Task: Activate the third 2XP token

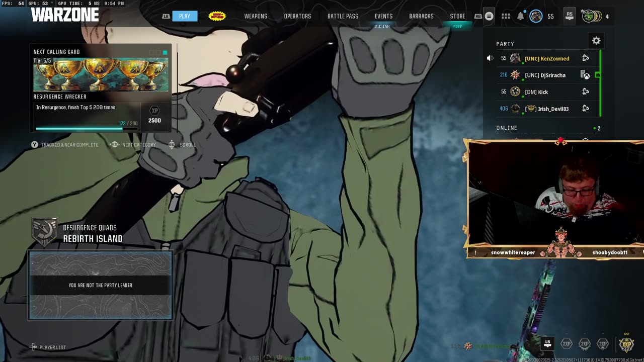Action: click(x=603, y=344)
